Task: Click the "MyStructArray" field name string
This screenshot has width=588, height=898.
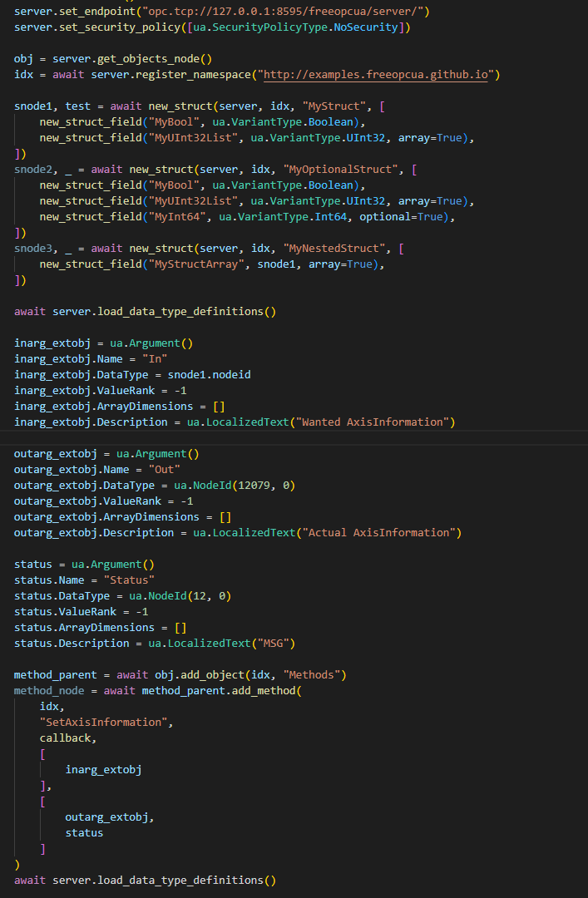Action: coord(196,264)
